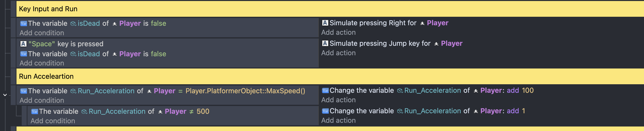Select the "Run Acceleartion" comment
The image size is (644, 131).
pyautogui.click(x=46, y=76)
